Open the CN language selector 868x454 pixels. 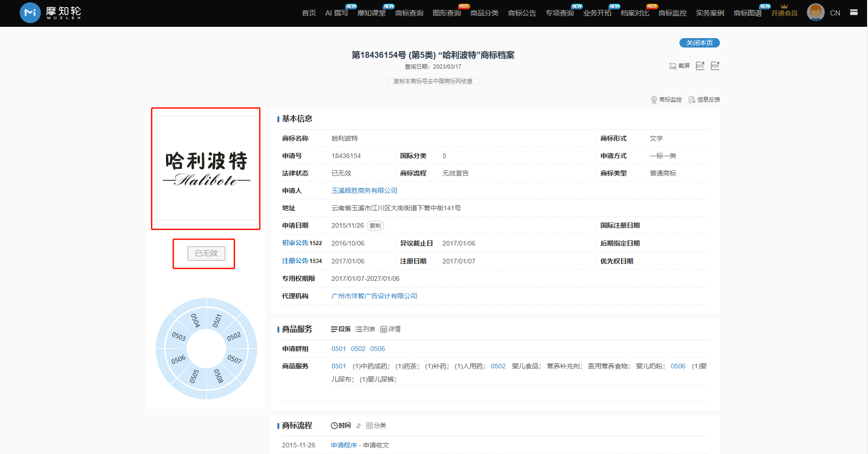point(835,13)
